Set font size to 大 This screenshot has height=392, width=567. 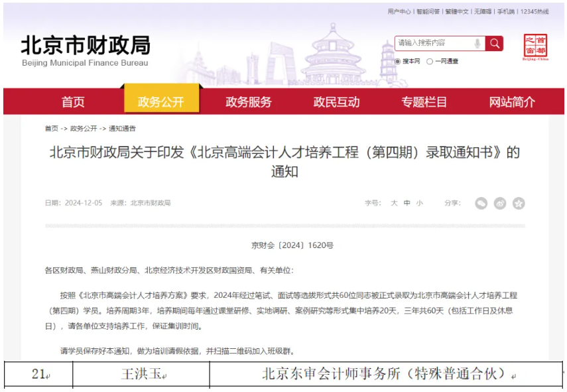tap(394, 203)
